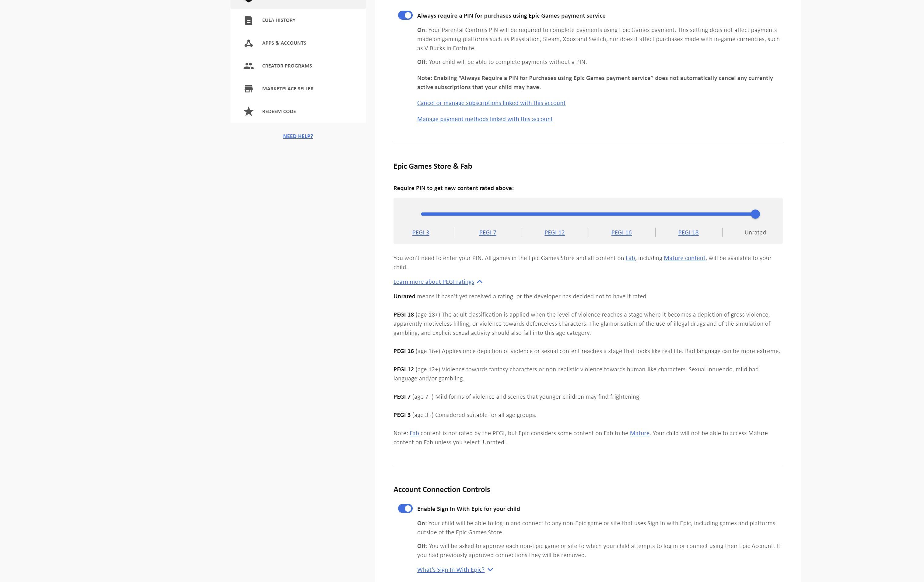Image resolution: width=924 pixels, height=582 pixels.
Task: Click the Marketplace Seller storefront icon
Action: coord(248,88)
